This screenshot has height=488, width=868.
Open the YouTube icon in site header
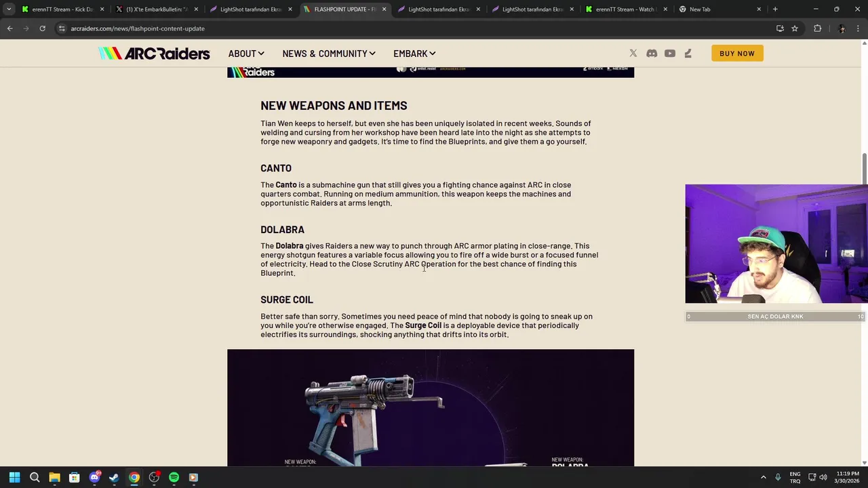tap(670, 54)
